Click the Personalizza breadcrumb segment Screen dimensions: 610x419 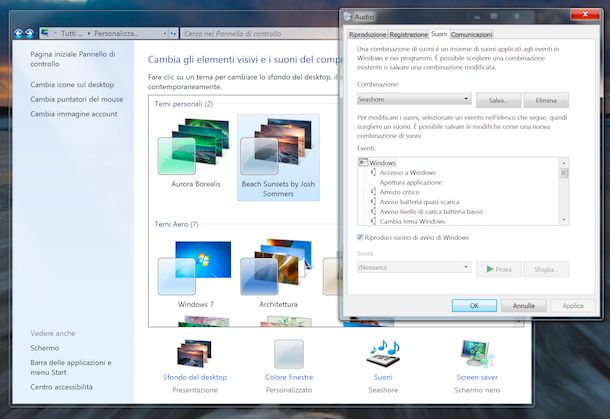coord(116,34)
